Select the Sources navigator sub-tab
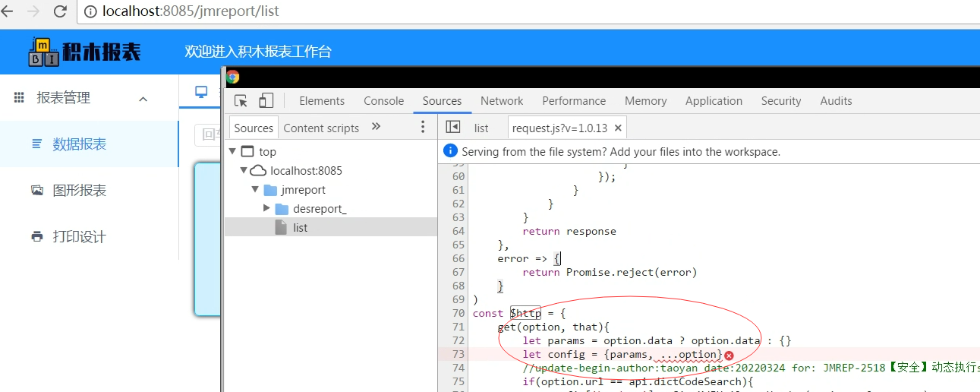This screenshot has height=392, width=980. pyautogui.click(x=254, y=128)
